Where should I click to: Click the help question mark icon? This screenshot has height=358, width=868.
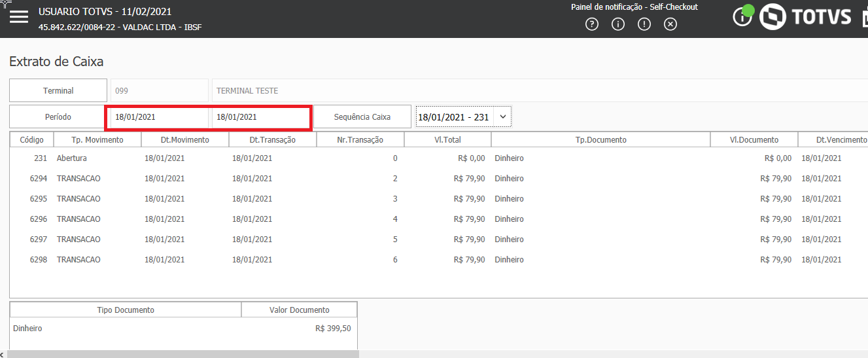[592, 24]
